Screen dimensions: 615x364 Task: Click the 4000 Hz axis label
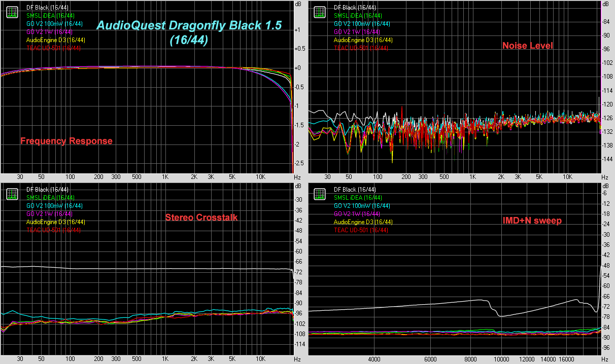point(374,359)
